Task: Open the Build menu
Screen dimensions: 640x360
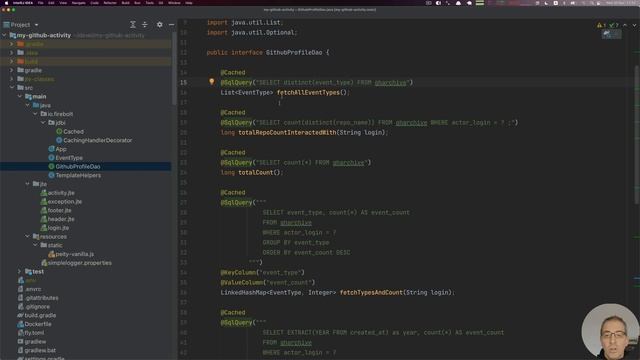Action: (126, 3)
